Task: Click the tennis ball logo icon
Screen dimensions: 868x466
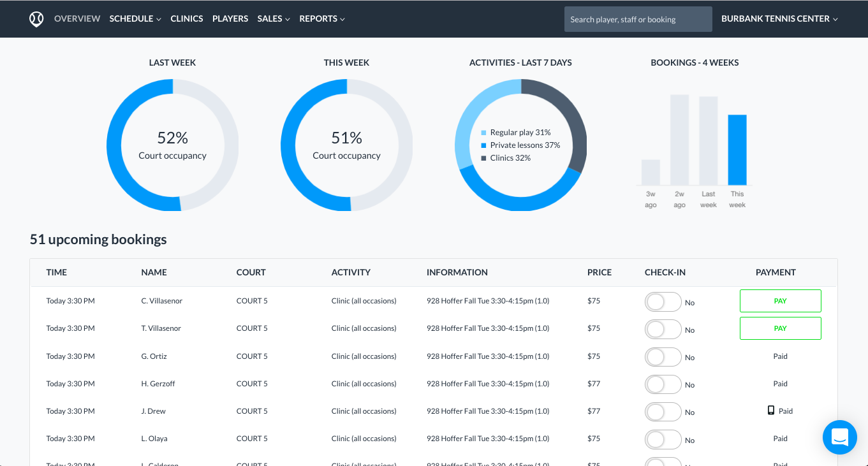Action: point(36,19)
